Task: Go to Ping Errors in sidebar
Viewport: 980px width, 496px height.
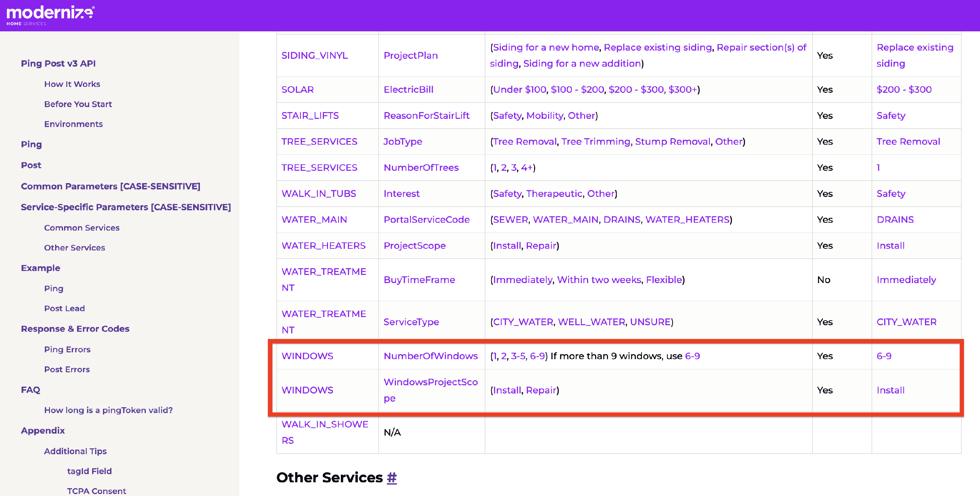Action: click(67, 349)
